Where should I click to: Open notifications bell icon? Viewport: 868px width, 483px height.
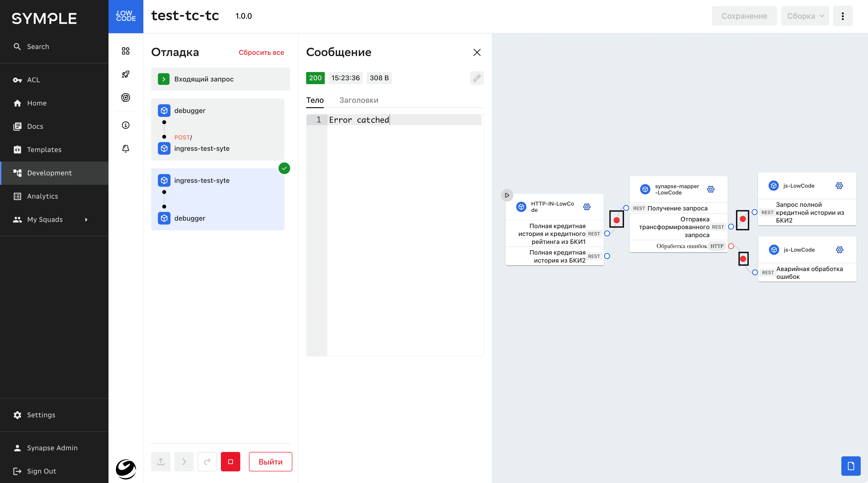click(125, 148)
